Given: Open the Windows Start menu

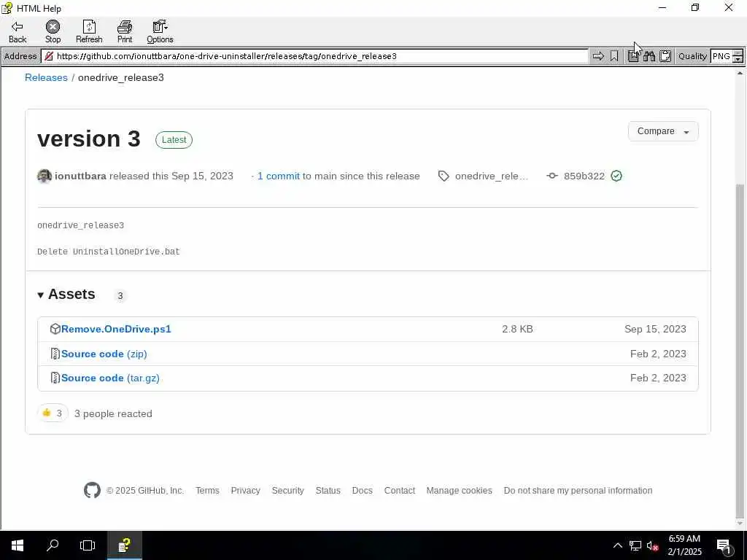Looking at the screenshot, I should (18, 545).
